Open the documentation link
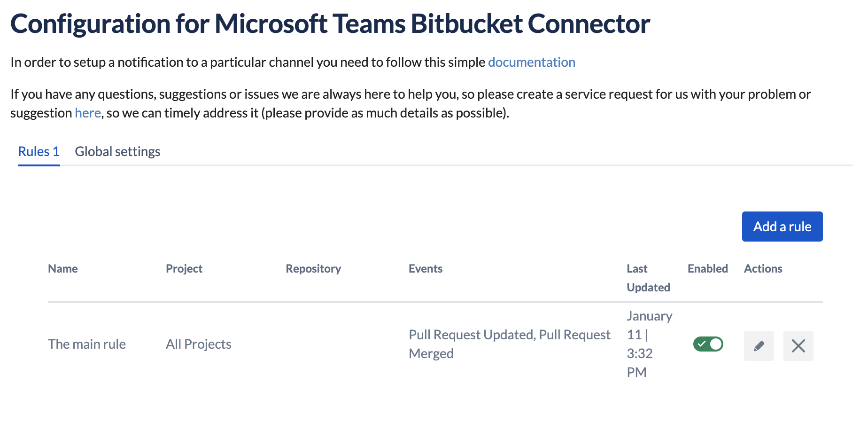The image size is (868, 438). 531,62
